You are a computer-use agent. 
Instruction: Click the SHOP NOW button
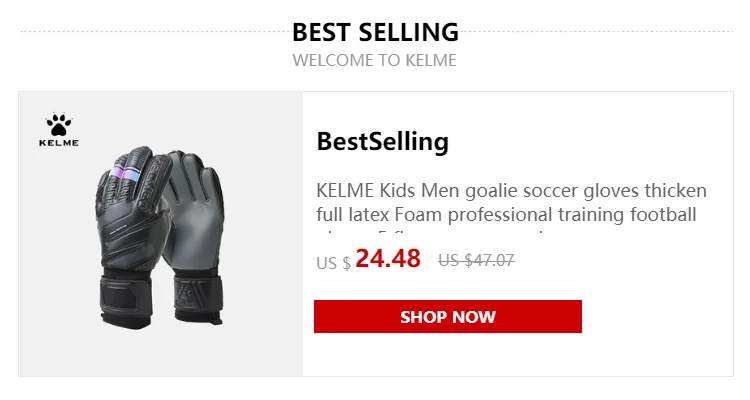(448, 316)
